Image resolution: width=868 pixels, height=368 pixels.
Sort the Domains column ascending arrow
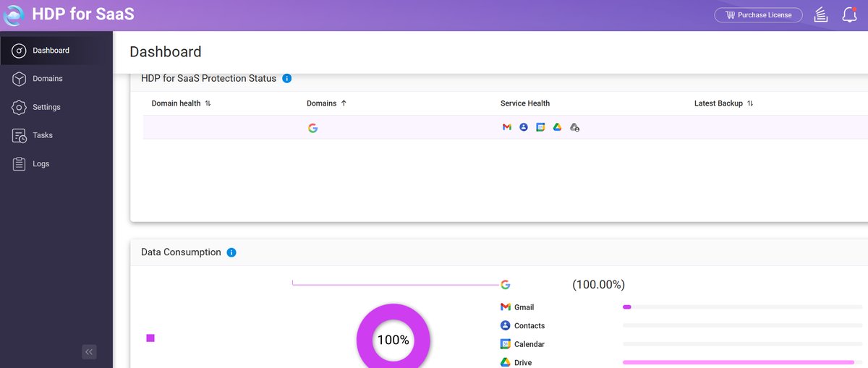pos(344,103)
